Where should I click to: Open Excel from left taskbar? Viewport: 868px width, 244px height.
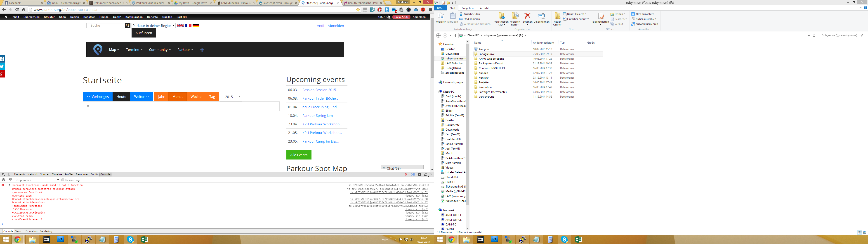pyautogui.click(x=144, y=240)
